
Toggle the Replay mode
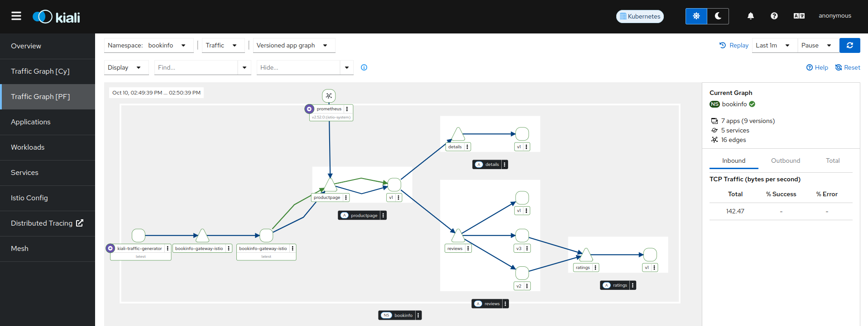pyautogui.click(x=734, y=45)
